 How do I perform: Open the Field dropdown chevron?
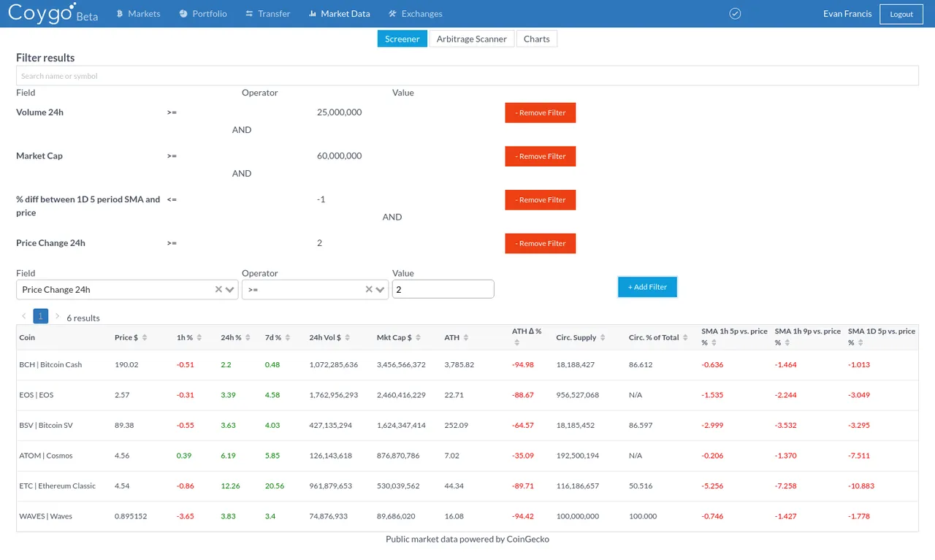pos(231,289)
